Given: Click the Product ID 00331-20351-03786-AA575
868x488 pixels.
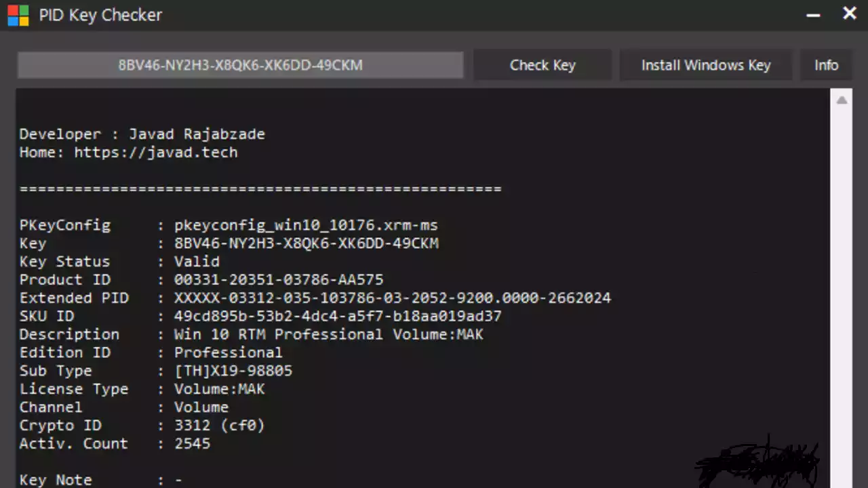Looking at the screenshot, I should click(x=279, y=280).
